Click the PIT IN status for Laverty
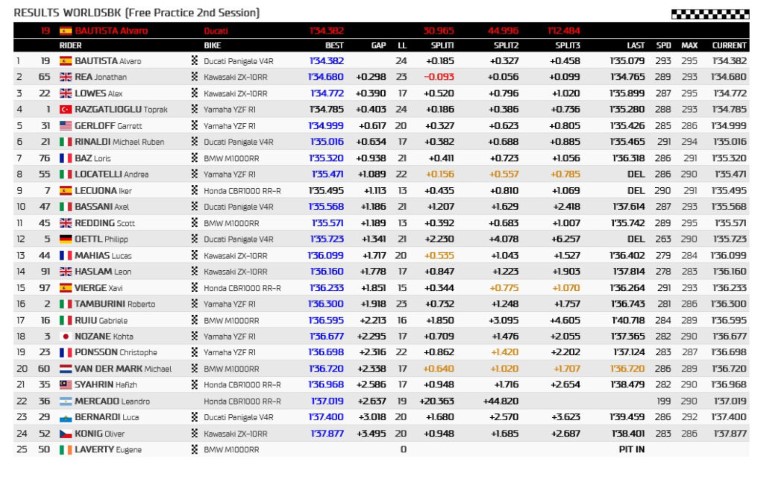Image resolution: width=764 pixels, height=480 pixels. (x=631, y=449)
